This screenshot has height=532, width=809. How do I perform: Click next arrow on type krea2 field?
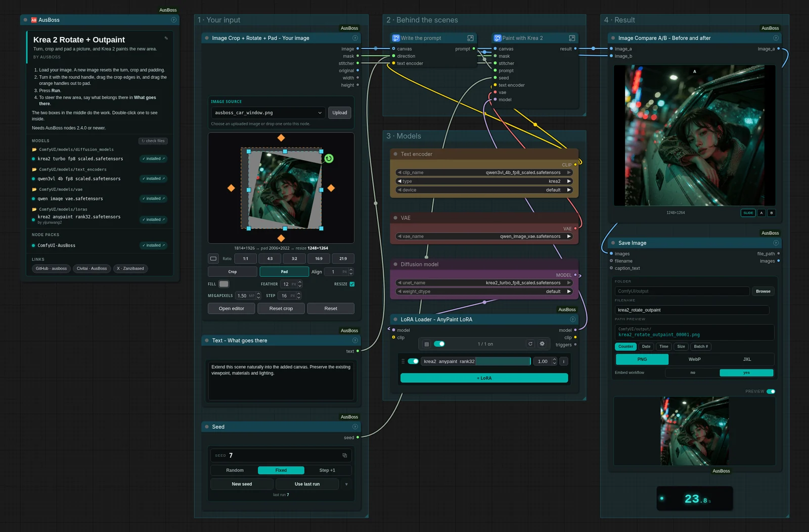(569, 181)
